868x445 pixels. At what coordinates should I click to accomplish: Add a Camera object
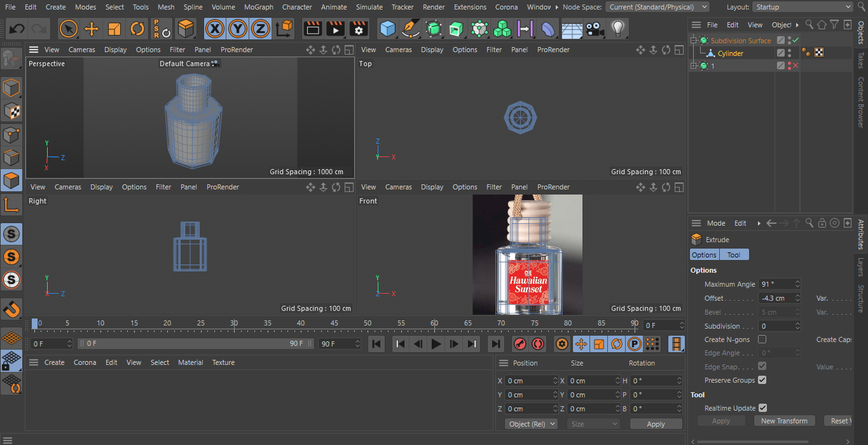[594, 29]
